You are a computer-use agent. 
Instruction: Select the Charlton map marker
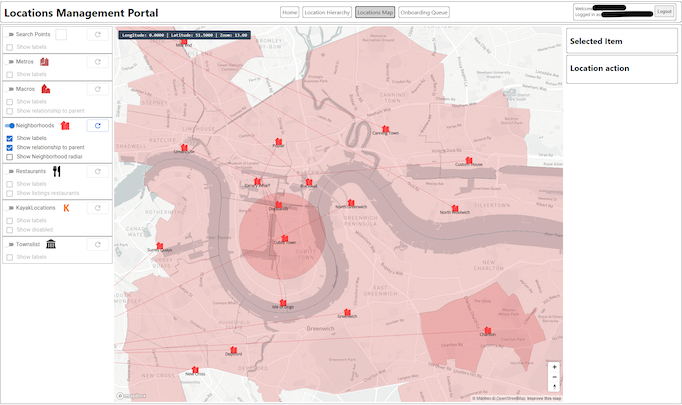coord(488,330)
